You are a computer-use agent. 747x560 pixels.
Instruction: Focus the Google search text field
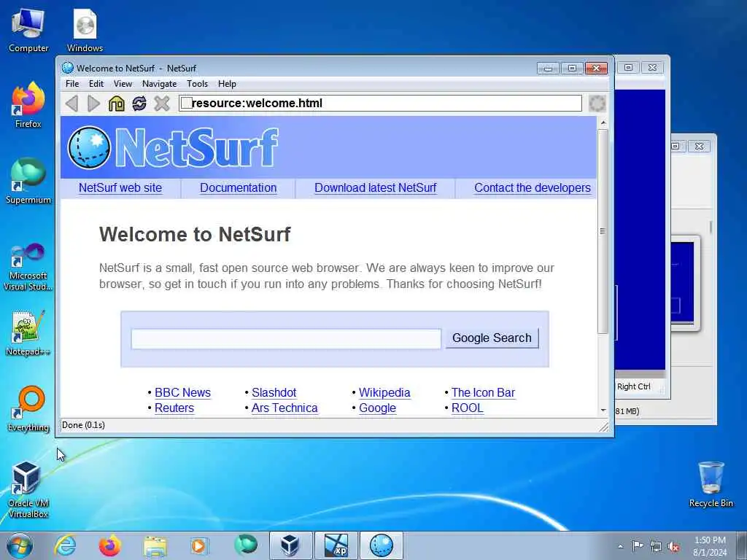coord(286,338)
